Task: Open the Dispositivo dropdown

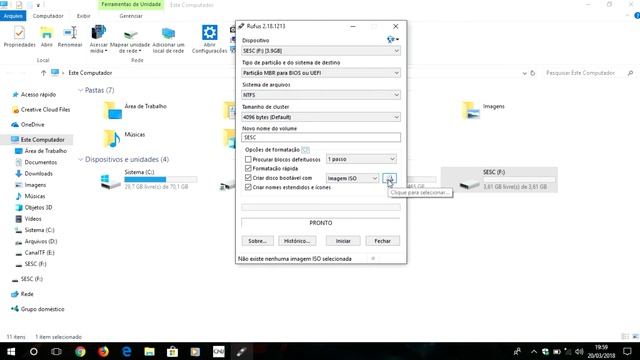Action: click(321, 51)
